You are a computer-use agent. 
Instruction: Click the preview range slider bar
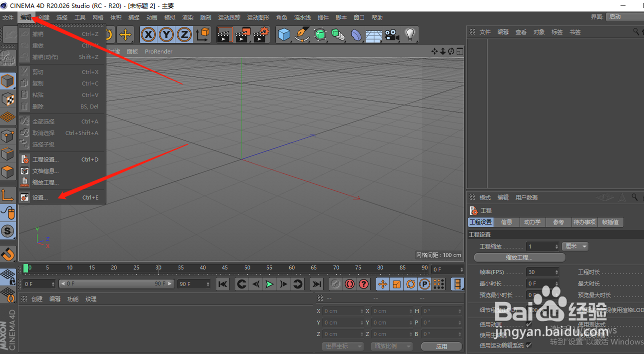coord(116,283)
